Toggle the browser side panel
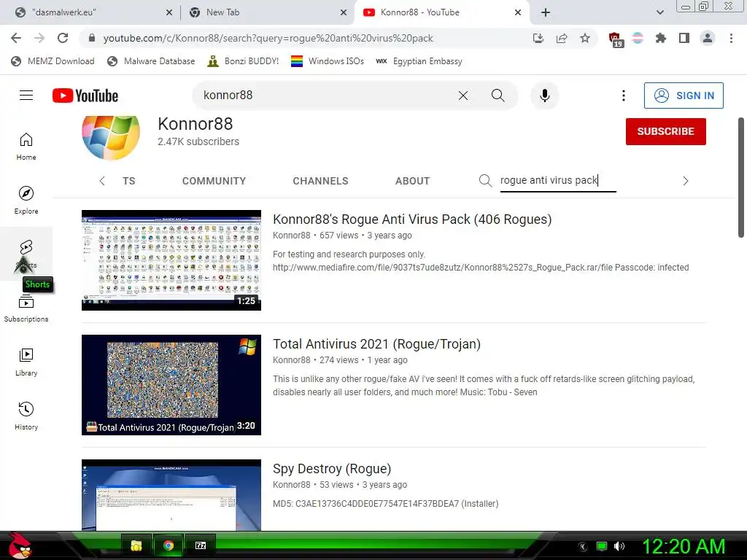 pyautogui.click(x=684, y=38)
